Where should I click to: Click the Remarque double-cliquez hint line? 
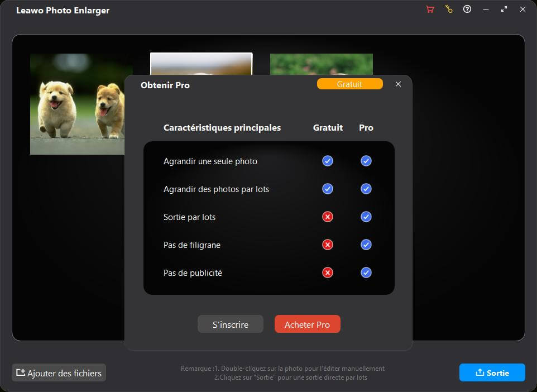[x=282, y=369]
